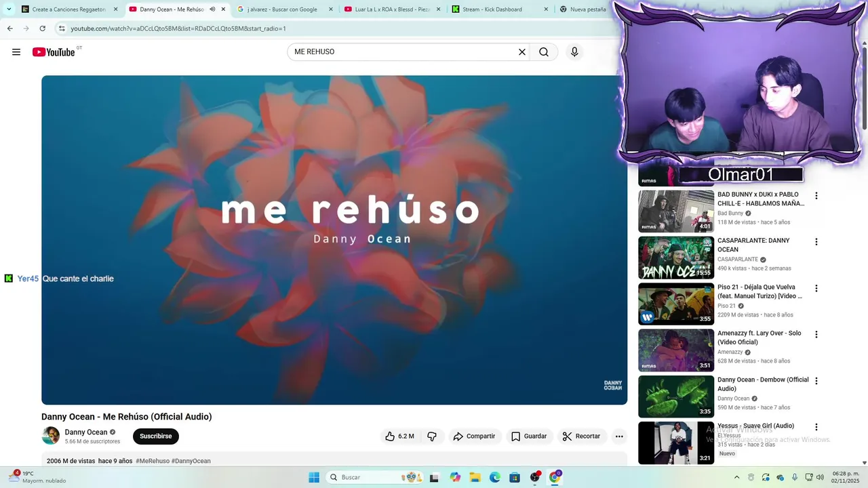Screen dimensions: 868x488
Task: Dislike the video with thumbs down
Action: [x=432, y=436]
